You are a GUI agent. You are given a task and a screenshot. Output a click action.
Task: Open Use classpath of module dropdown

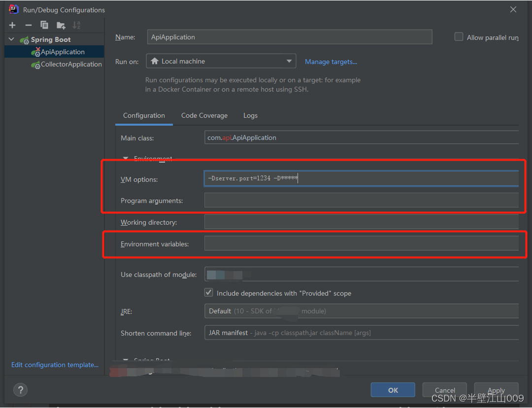pyautogui.click(x=362, y=274)
